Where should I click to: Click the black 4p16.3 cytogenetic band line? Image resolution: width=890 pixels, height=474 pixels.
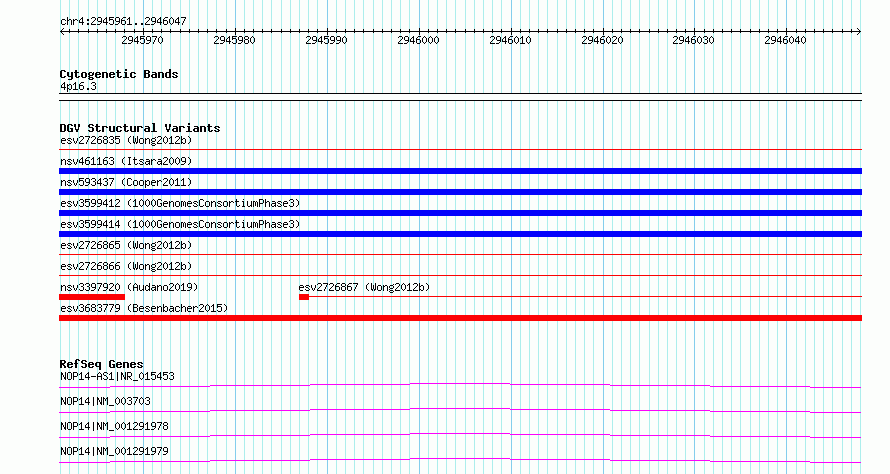[x=460, y=97]
